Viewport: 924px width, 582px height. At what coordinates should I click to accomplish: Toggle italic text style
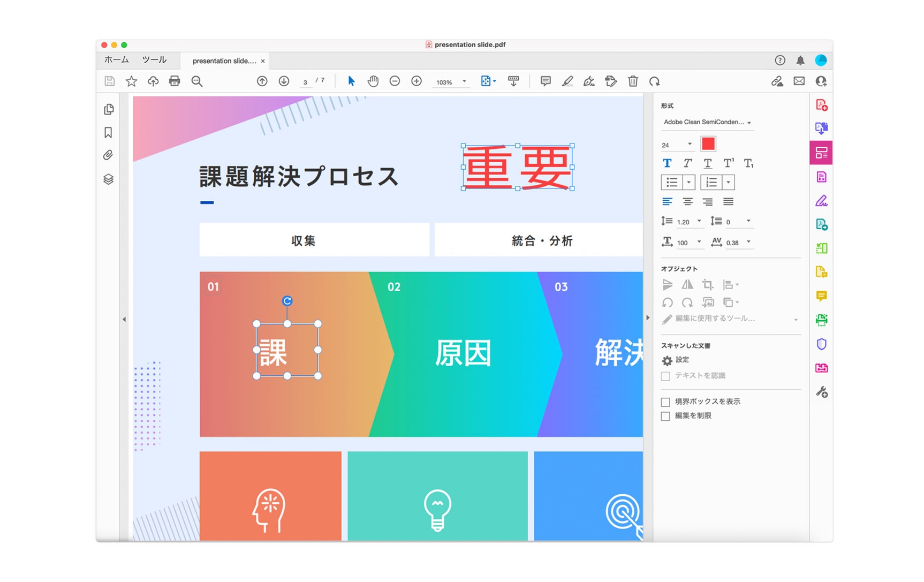(687, 163)
